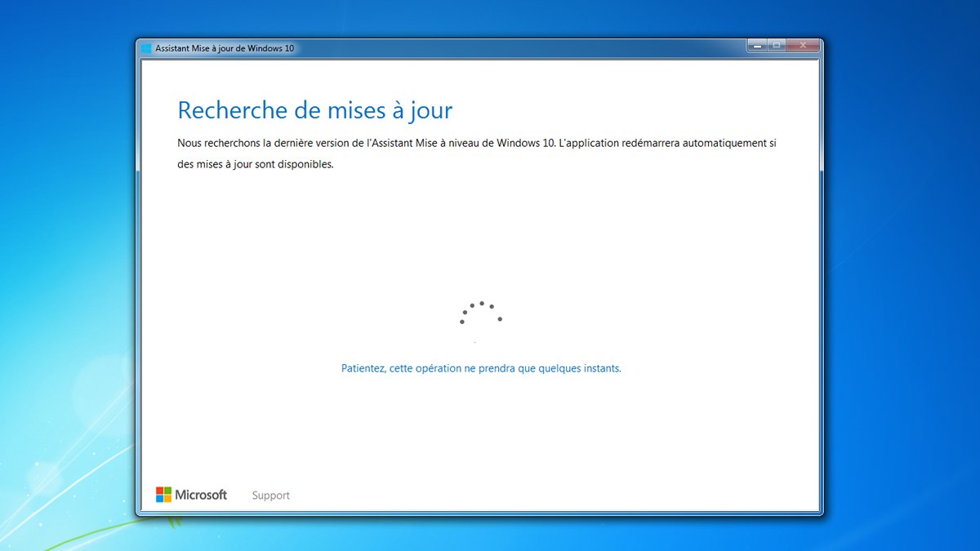
Task: Click the 'Patientez, cette opération' message
Action: (481, 368)
